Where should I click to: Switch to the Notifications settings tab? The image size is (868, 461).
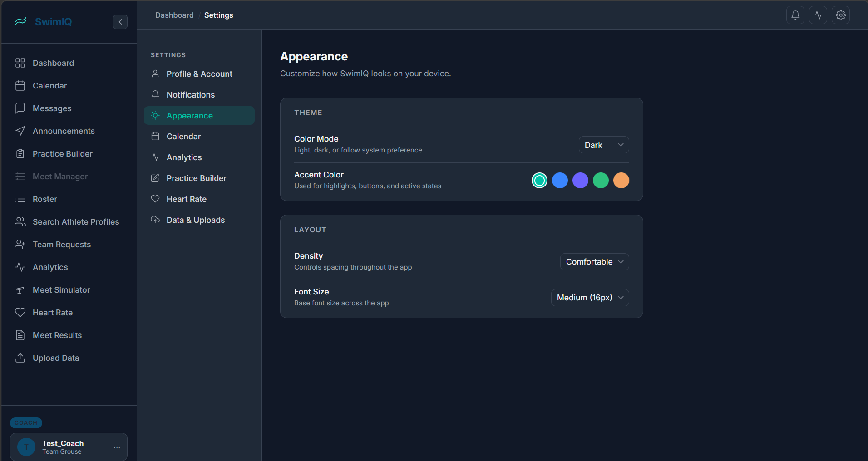click(190, 94)
